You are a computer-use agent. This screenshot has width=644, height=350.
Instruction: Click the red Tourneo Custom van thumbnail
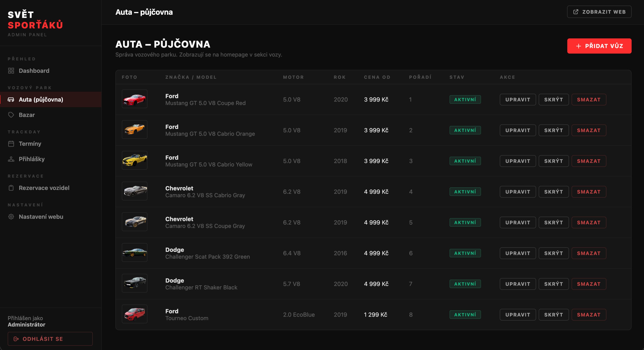coord(134,314)
